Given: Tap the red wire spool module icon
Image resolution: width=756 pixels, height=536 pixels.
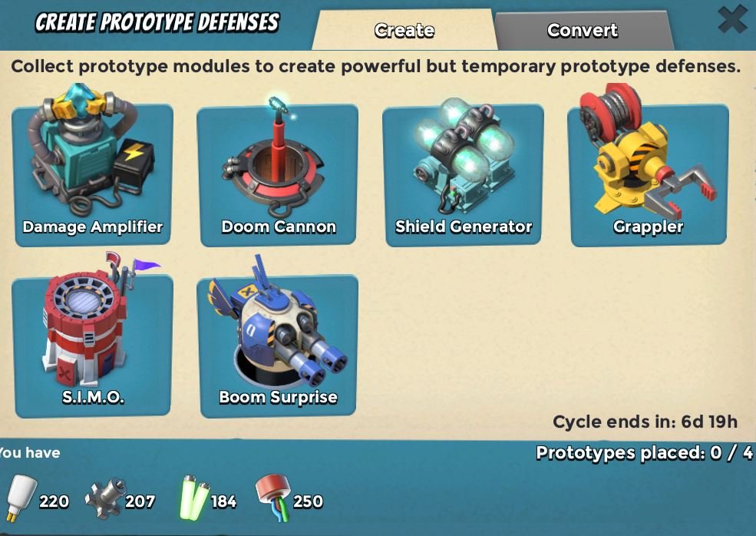Looking at the screenshot, I should click(x=273, y=497).
